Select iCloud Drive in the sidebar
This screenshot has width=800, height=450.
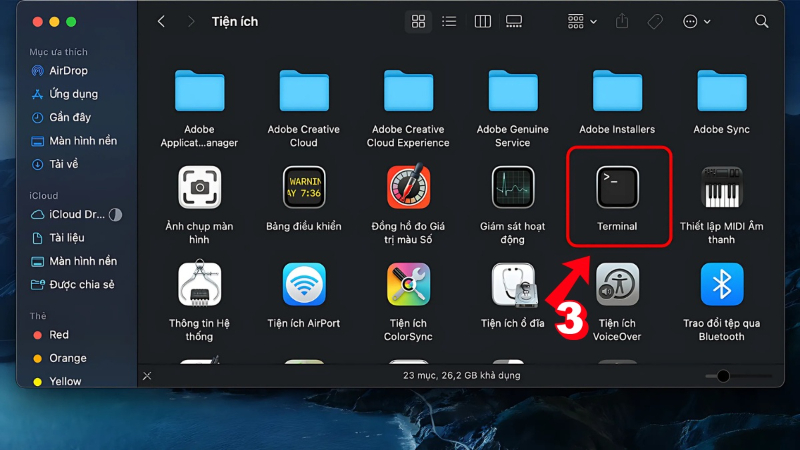pos(77,214)
